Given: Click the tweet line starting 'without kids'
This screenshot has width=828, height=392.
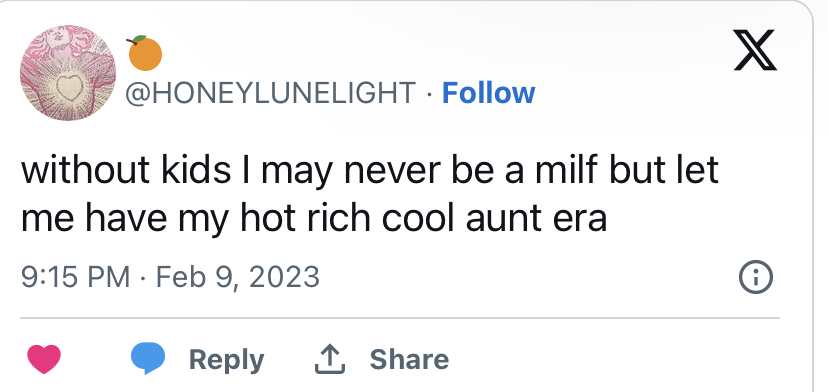Looking at the screenshot, I should [370, 170].
